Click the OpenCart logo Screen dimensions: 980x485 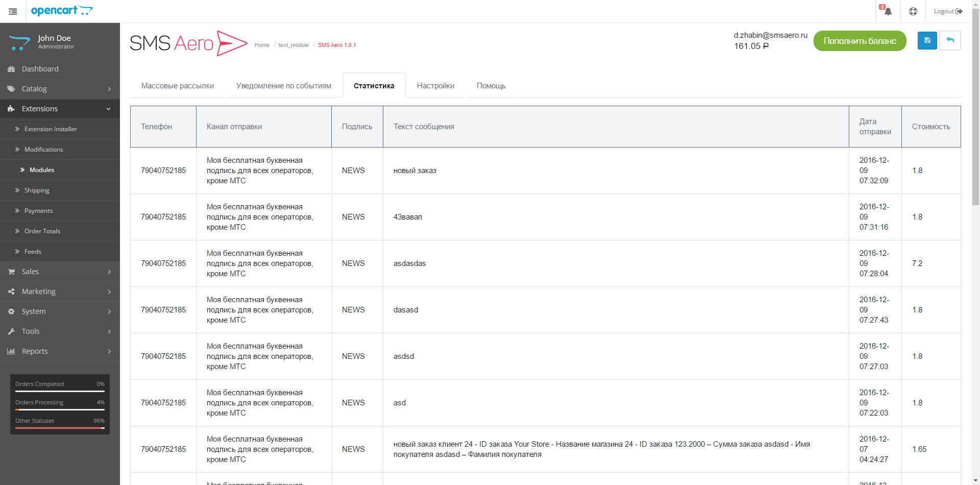tap(62, 11)
